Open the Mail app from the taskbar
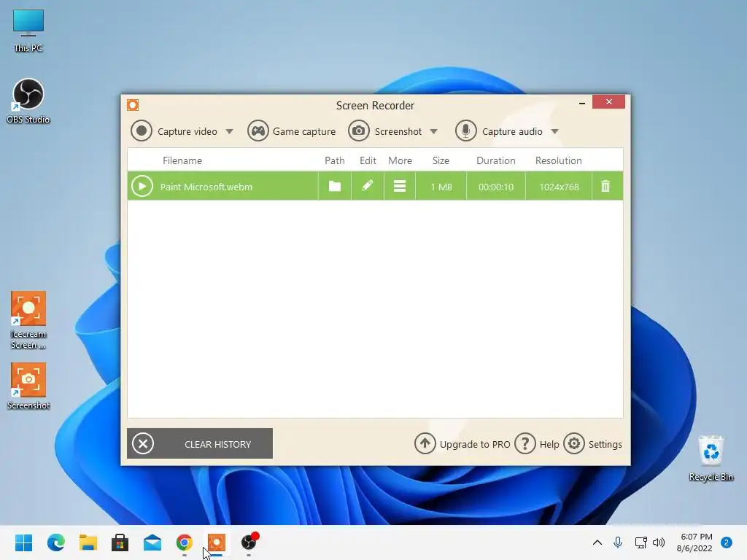The image size is (747, 560). click(x=152, y=542)
